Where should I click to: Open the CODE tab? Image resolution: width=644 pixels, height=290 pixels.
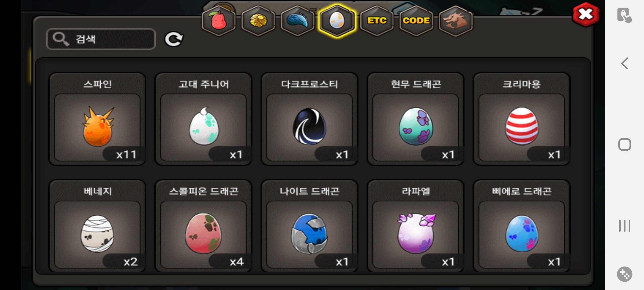pos(416,21)
